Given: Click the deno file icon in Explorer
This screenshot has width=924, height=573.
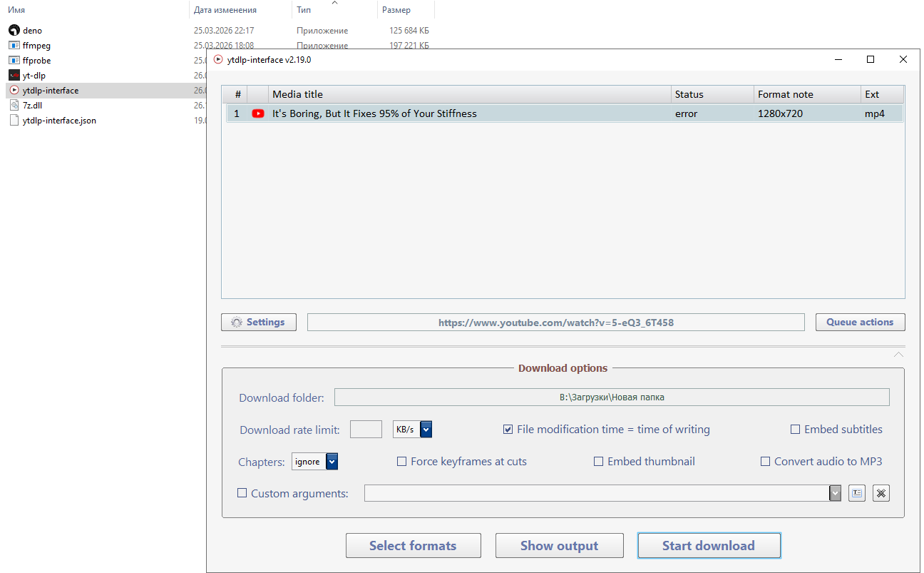Looking at the screenshot, I should coord(14,31).
